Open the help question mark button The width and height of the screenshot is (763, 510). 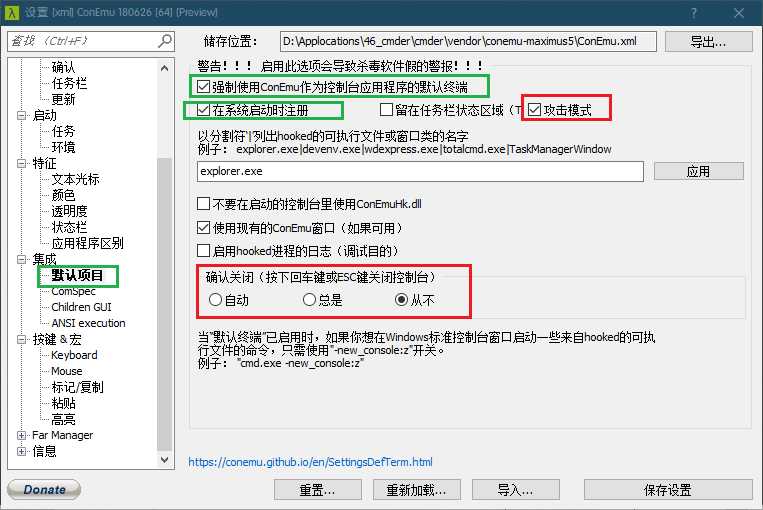(693, 13)
